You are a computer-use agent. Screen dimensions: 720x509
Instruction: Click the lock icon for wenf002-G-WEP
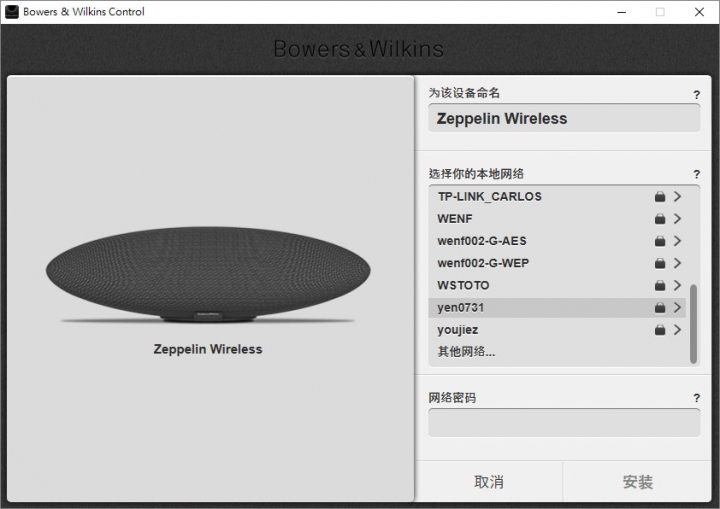click(x=660, y=263)
